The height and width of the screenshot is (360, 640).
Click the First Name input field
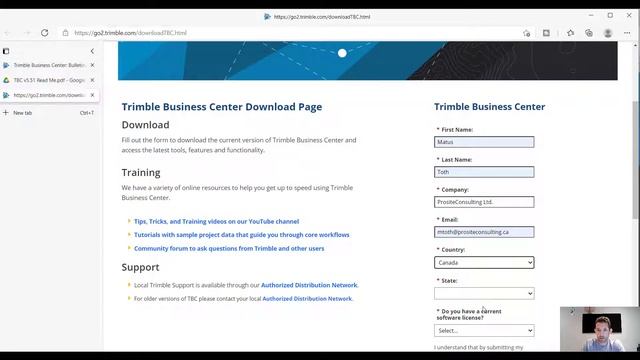pyautogui.click(x=484, y=142)
